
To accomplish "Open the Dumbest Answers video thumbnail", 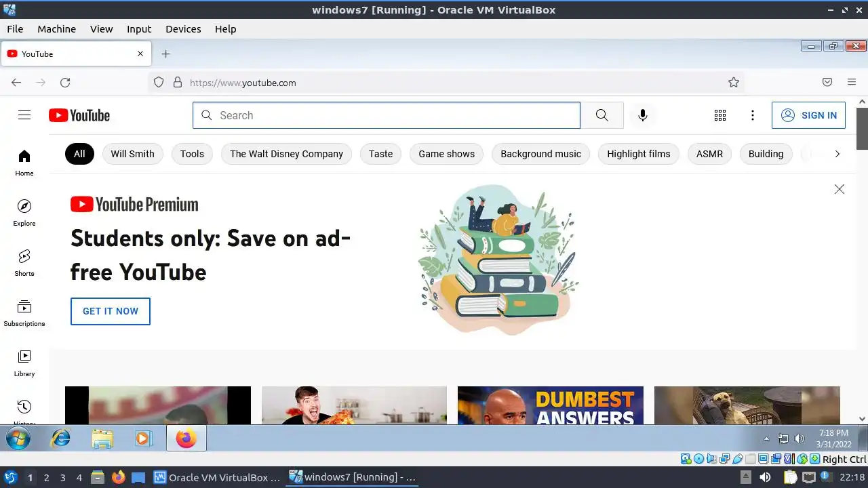I will [551, 405].
